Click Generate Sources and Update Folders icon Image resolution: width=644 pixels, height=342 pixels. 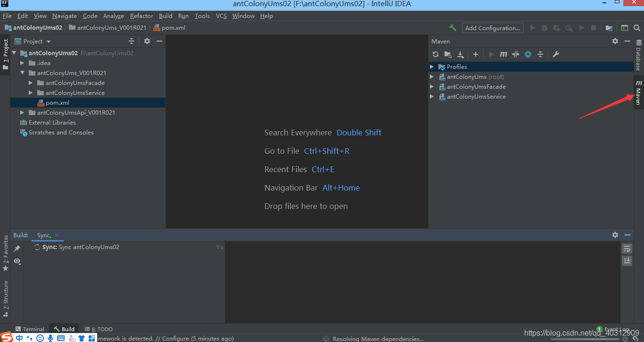tap(448, 54)
